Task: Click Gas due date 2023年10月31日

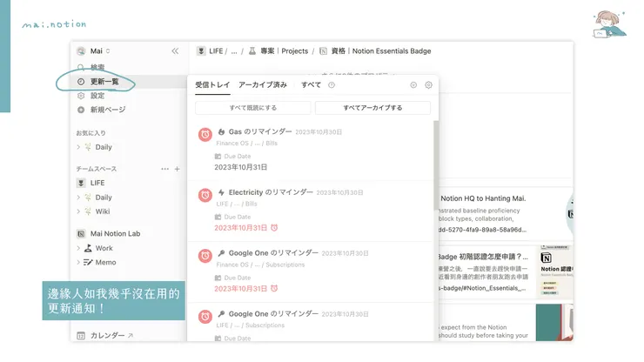Action: [241, 167]
